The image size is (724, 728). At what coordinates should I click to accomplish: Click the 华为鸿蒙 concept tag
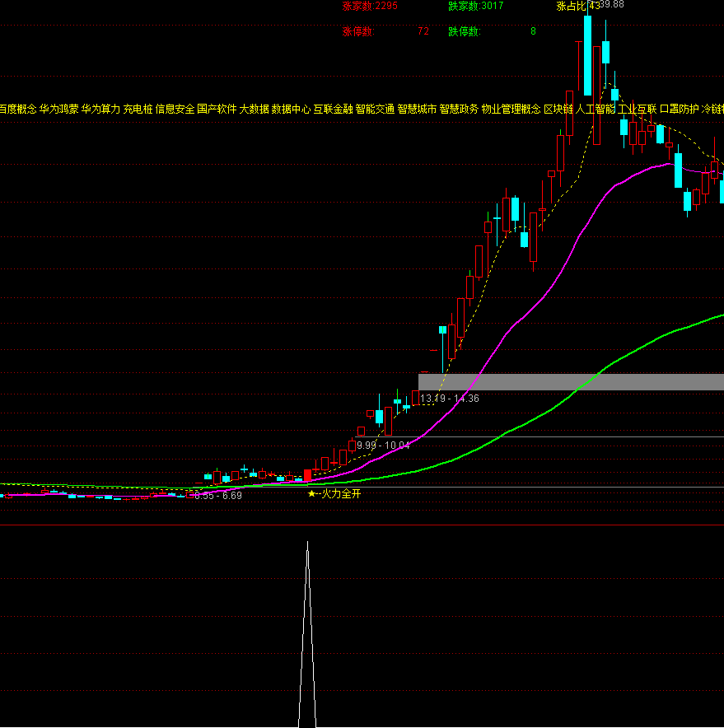click(x=59, y=109)
